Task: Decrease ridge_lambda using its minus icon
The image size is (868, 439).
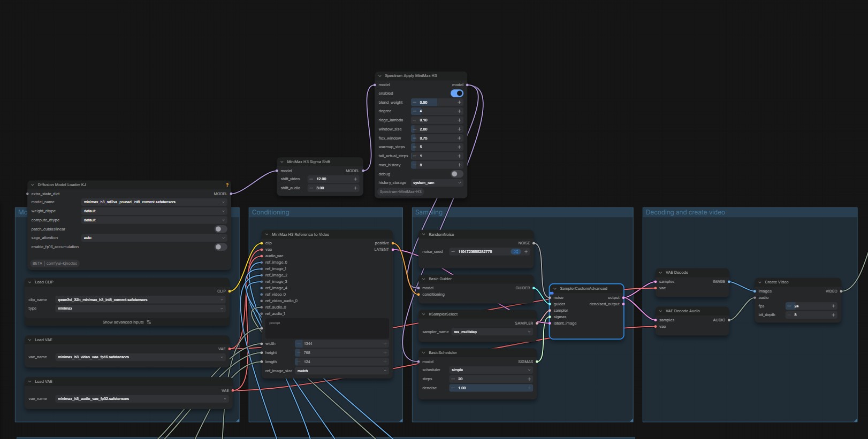Action: (x=414, y=120)
